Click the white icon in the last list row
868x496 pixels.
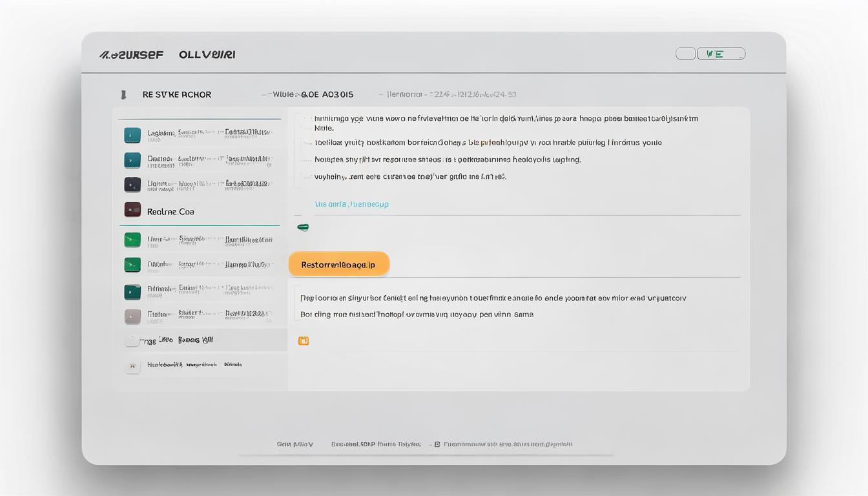[132, 366]
